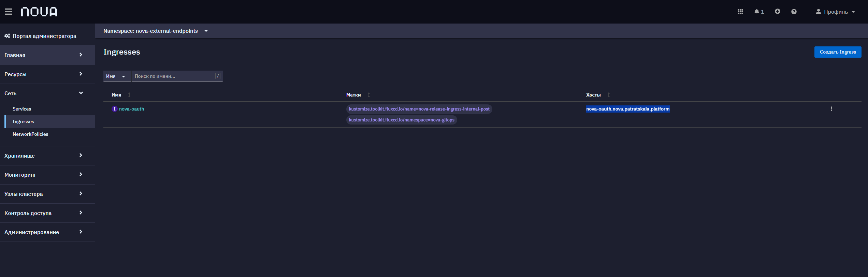This screenshot has height=277, width=868.
Task: Click the namespace=nova-gitops label chip
Action: [x=402, y=120]
